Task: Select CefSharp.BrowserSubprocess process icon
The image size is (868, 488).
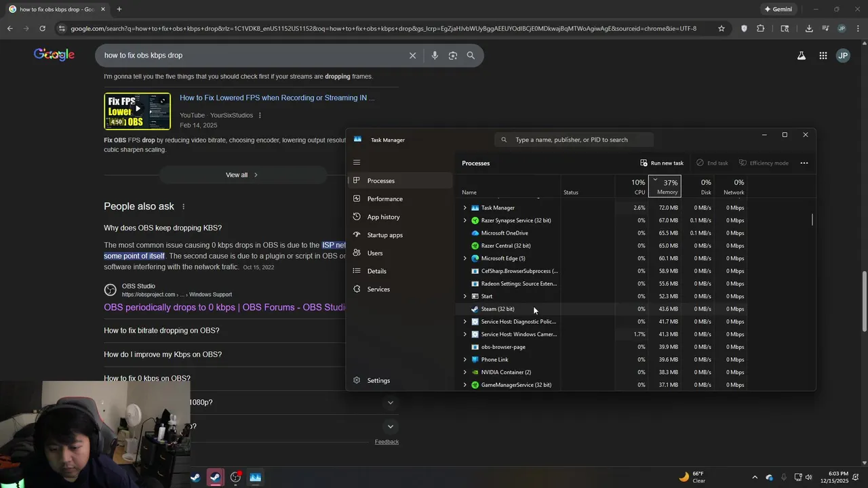Action: 475,271
